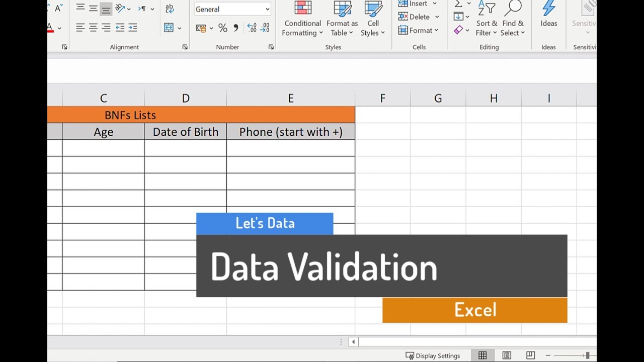Click the Insert cells button
Screen dimensions: 644x362
[414, 4]
